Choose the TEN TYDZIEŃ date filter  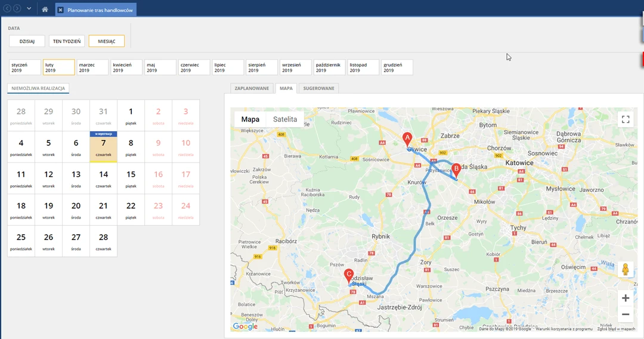pyautogui.click(x=67, y=41)
